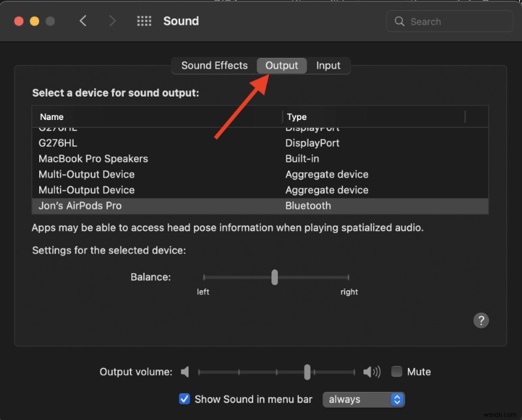The width and height of the screenshot is (522, 420).
Task: Click the grayed forward arrow
Action: point(112,21)
